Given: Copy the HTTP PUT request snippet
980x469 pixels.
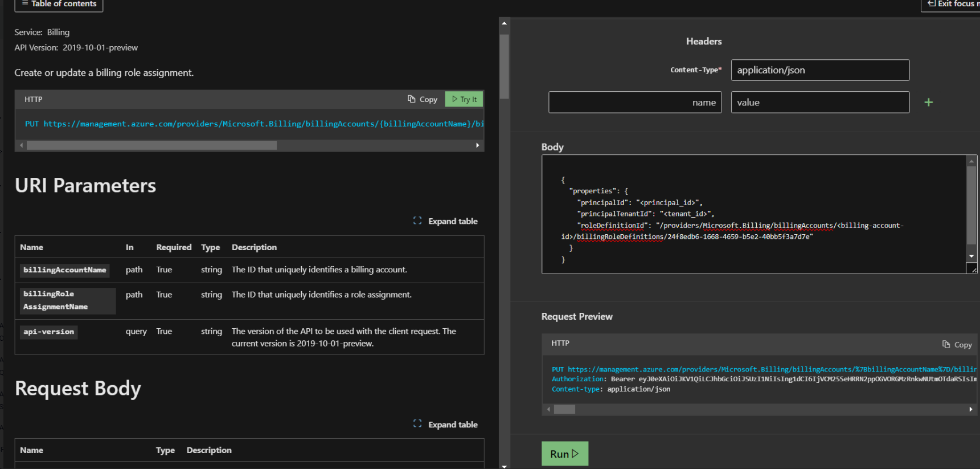Looking at the screenshot, I should click(423, 99).
